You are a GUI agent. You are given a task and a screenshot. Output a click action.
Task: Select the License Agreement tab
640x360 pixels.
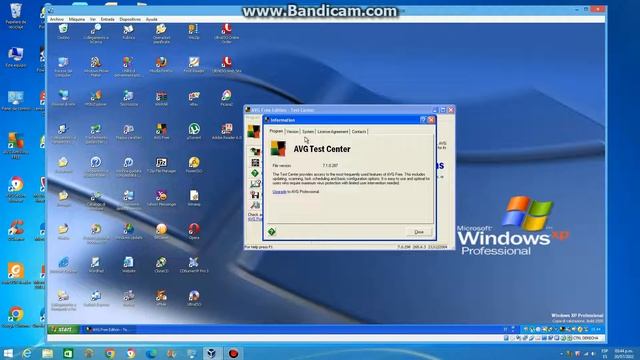pyautogui.click(x=333, y=131)
